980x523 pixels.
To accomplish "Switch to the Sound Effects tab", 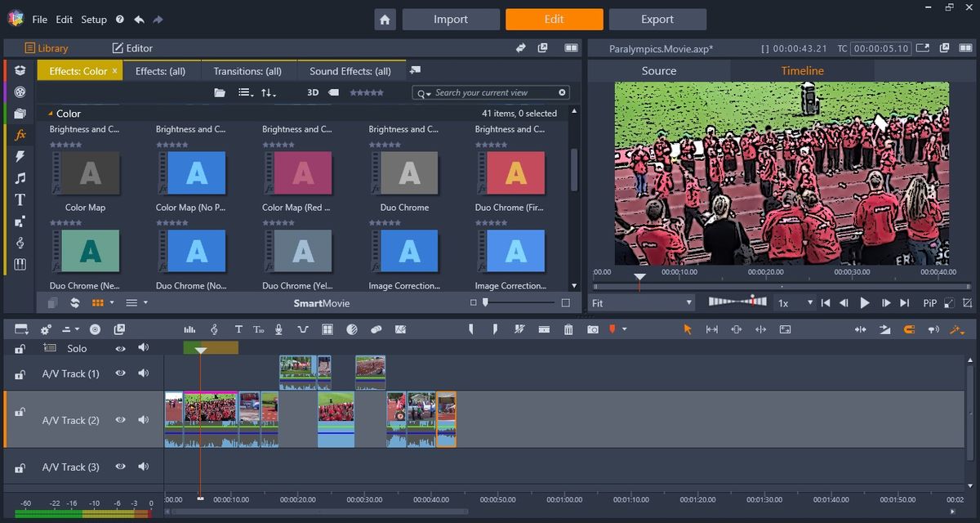I will pyautogui.click(x=351, y=71).
